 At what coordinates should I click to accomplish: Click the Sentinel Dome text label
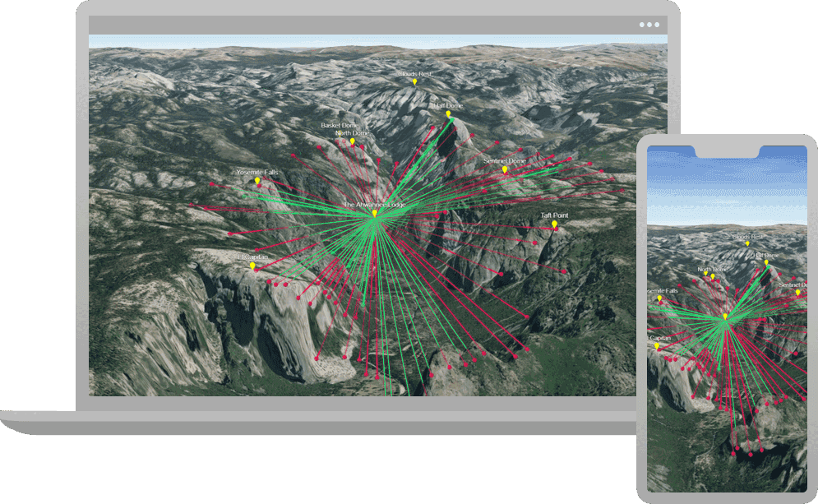pos(505,160)
